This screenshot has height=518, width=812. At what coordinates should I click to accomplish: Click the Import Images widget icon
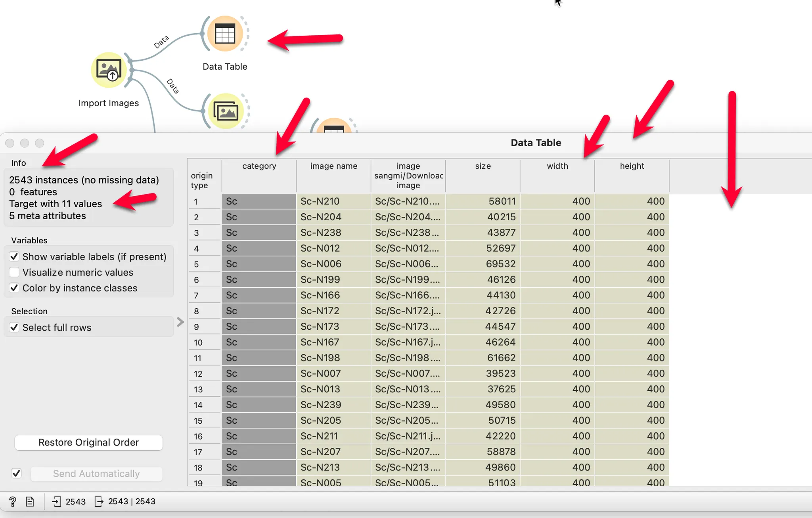[109, 70]
